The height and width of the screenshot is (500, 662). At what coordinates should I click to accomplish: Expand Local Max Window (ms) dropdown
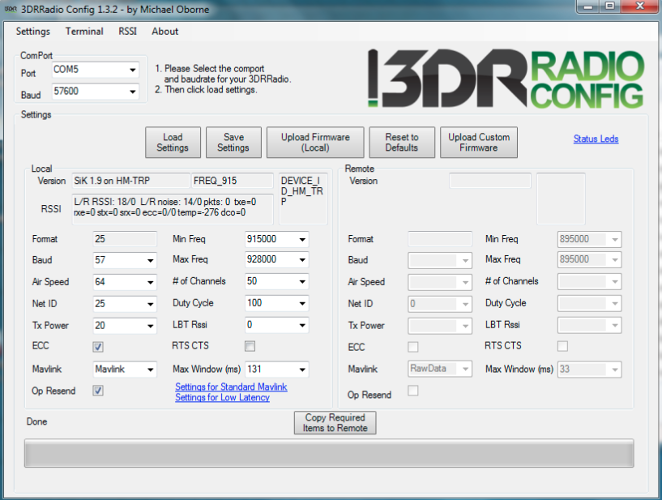[302, 370]
